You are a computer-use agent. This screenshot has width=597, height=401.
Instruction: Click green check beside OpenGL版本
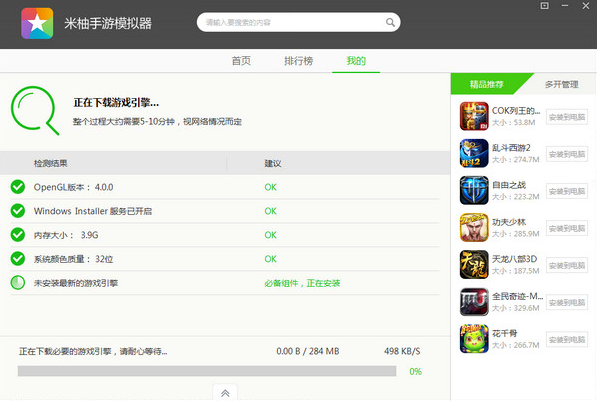(18, 187)
